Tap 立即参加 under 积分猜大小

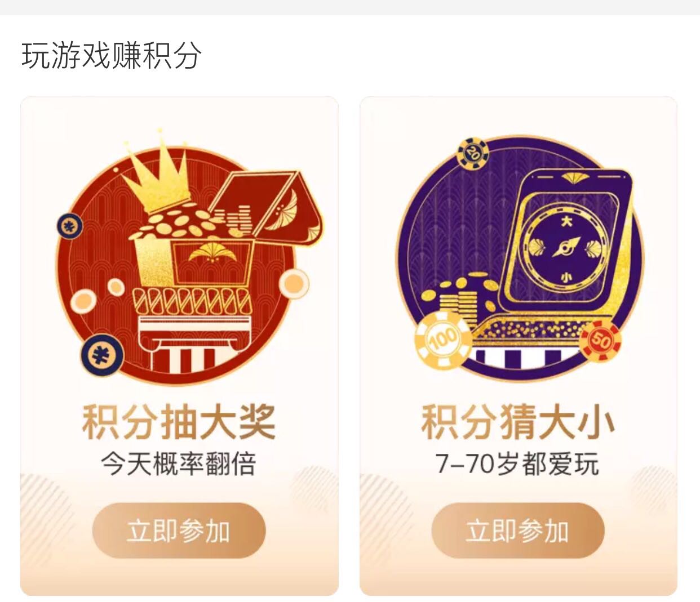click(x=518, y=530)
